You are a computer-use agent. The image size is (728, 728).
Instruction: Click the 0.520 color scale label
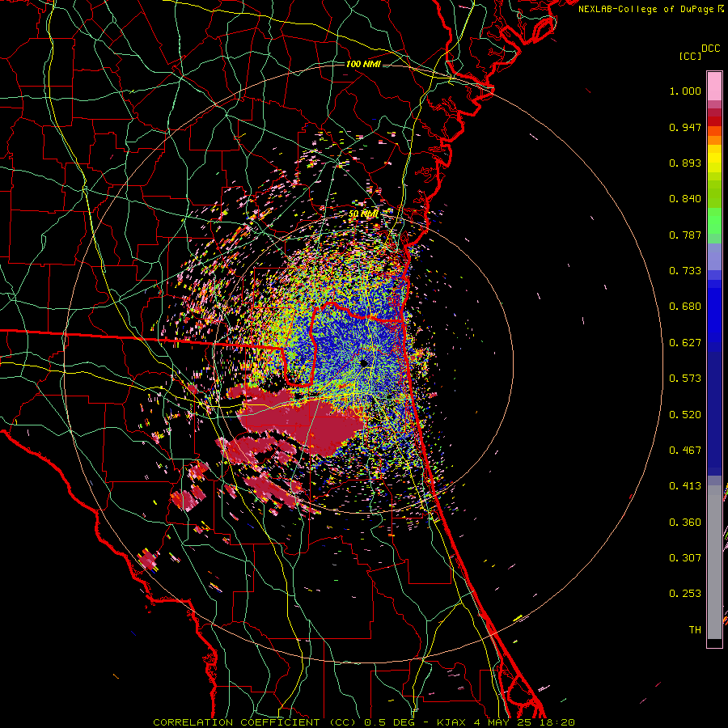click(x=685, y=415)
